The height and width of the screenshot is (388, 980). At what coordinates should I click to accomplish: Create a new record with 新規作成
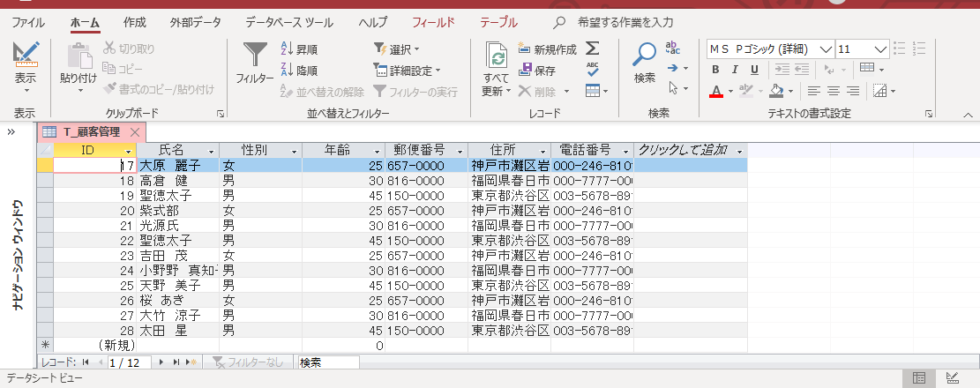548,48
